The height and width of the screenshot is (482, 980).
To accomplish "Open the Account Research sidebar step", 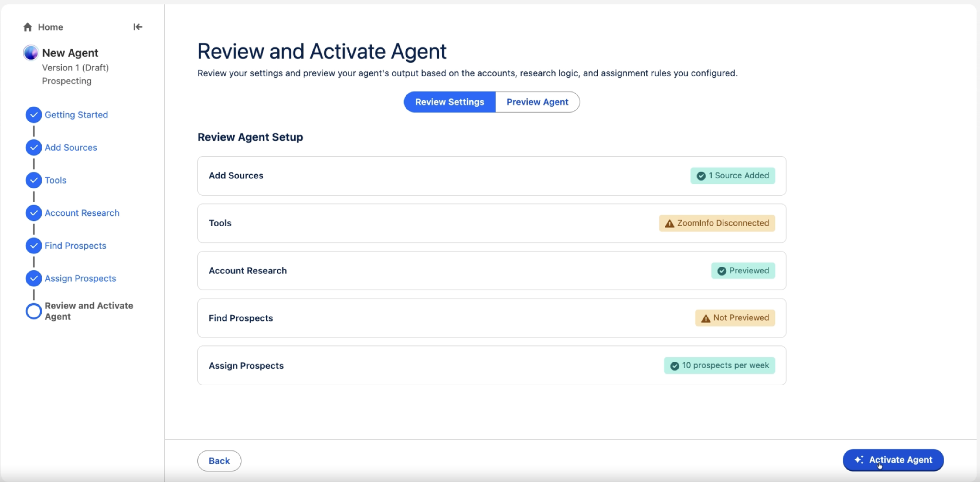I will pyautogui.click(x=82, y=213).
